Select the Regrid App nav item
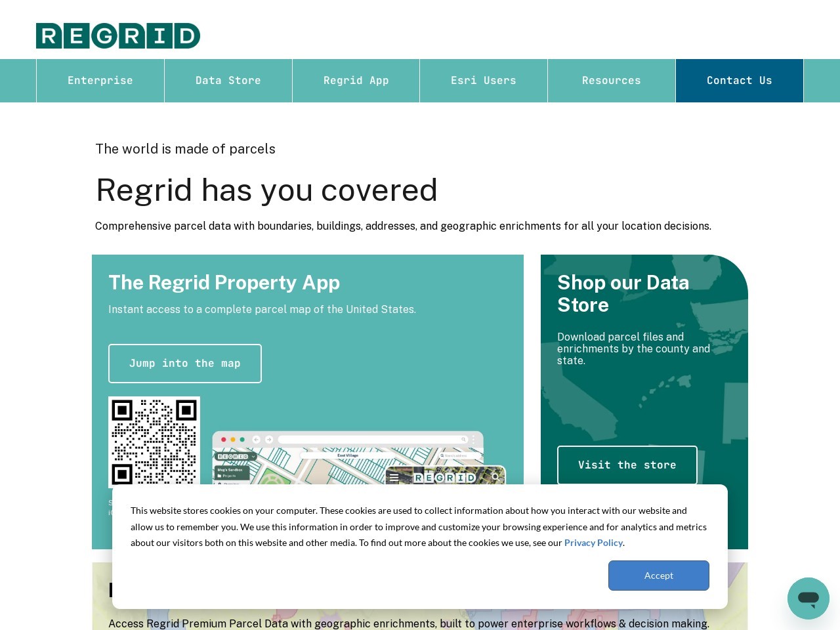Image resolution: width=840 pixels, height=630 pixels. [356, 81]
